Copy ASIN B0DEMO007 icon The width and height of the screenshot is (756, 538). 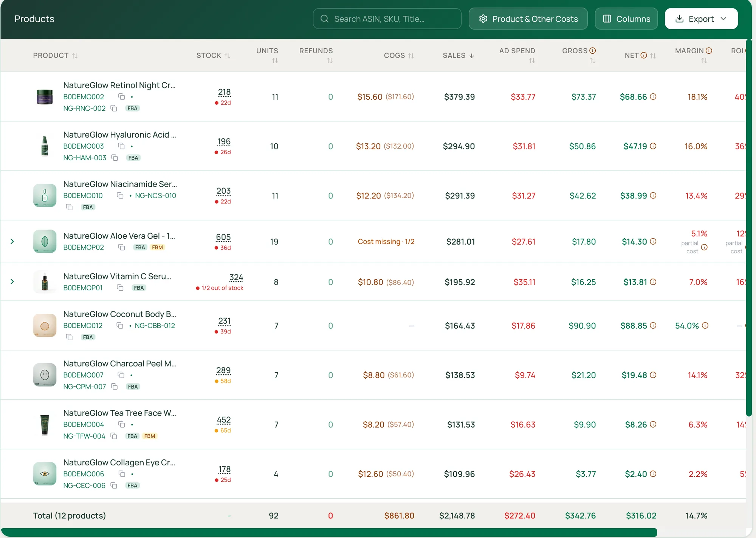pos(121,375)
